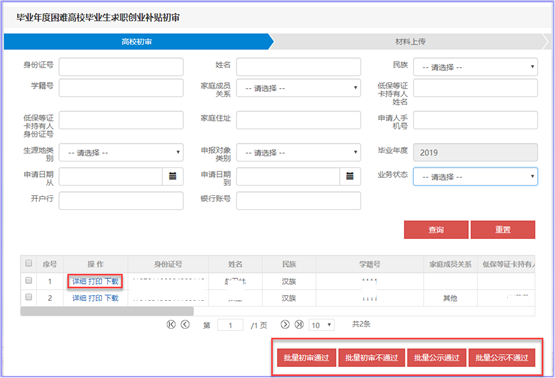Click the 身份证号 column header

[168, 264]
